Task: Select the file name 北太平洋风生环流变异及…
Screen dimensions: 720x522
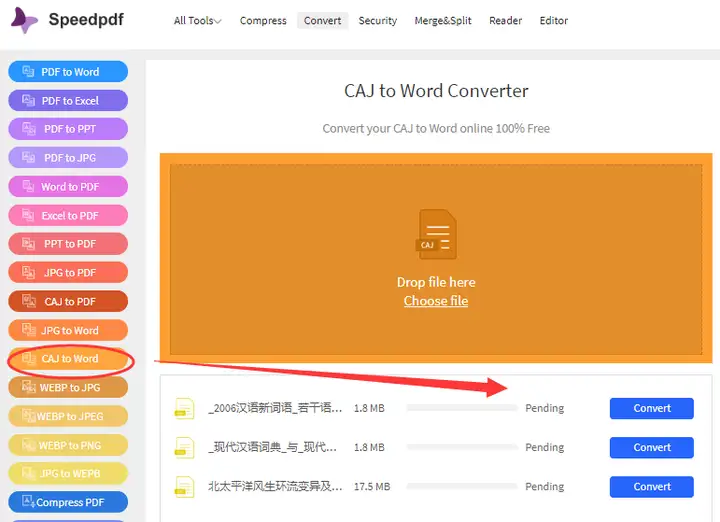Action: pyautogui.click(x=275, y=487)
